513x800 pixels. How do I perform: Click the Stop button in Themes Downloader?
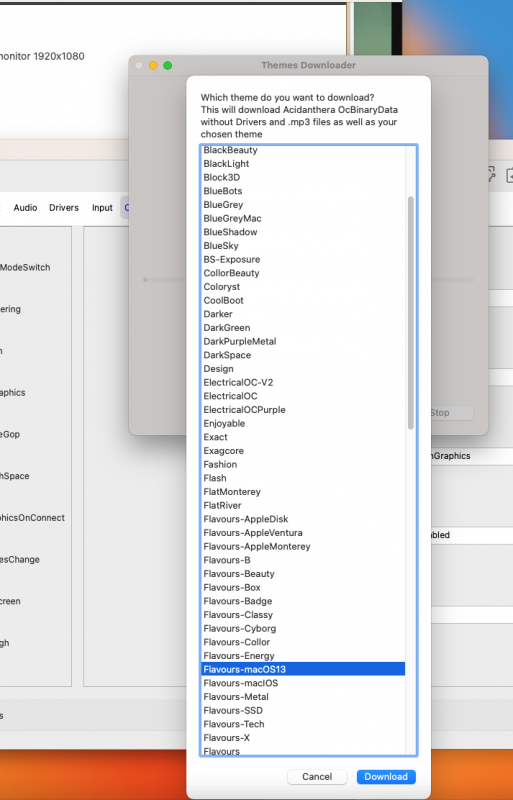pyautogui.click(x=451, y=413)
